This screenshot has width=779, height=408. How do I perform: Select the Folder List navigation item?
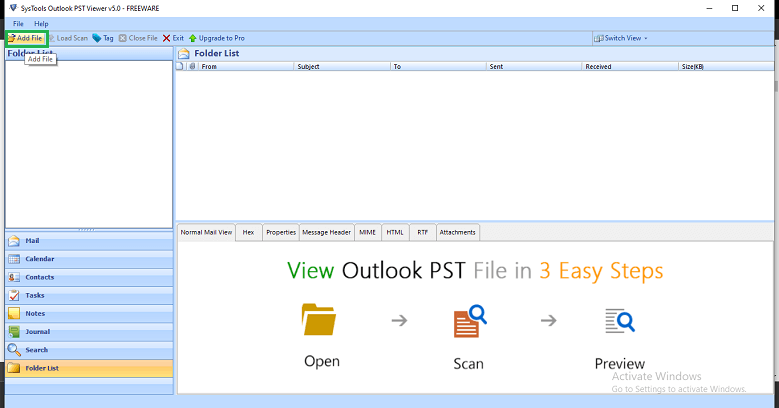pyautogui.click(x=89, y=368)
